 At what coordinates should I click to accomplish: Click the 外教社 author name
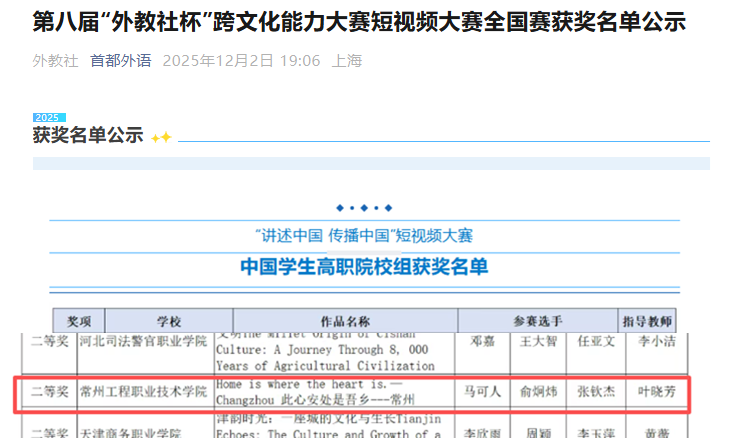(55, 61)
